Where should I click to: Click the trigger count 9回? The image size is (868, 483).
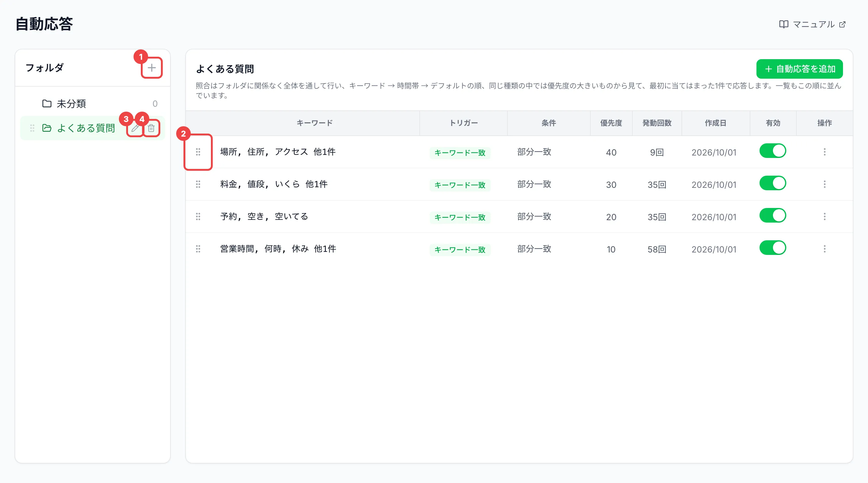[x=657, y=153]
